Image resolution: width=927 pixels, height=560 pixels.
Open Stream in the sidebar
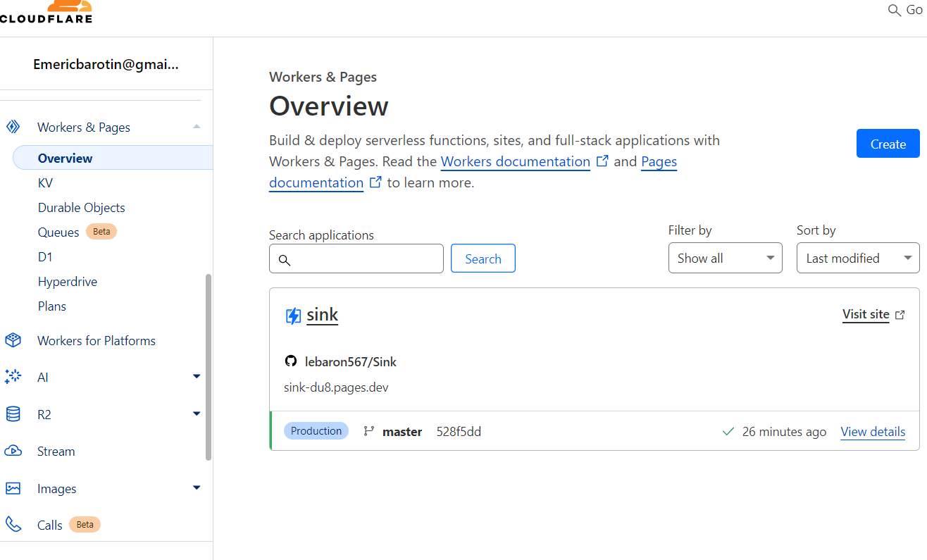point(56,452)
